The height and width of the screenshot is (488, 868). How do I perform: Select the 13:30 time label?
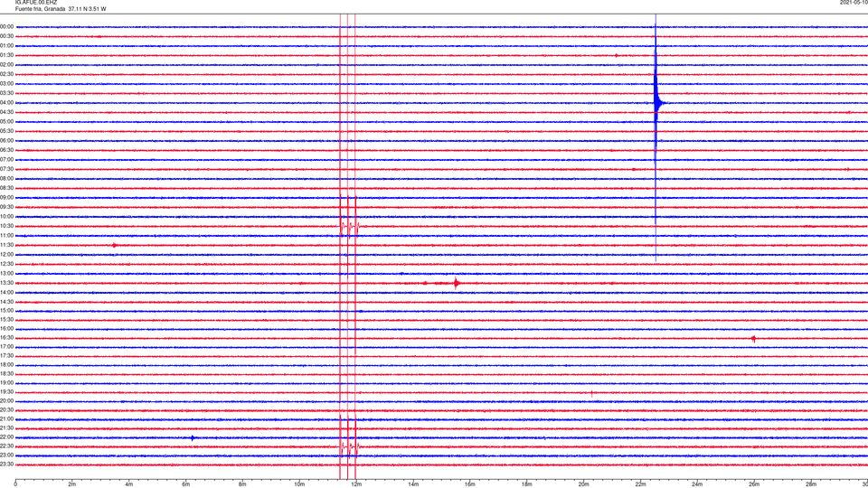pyautogui.click(x=7, y=283)
